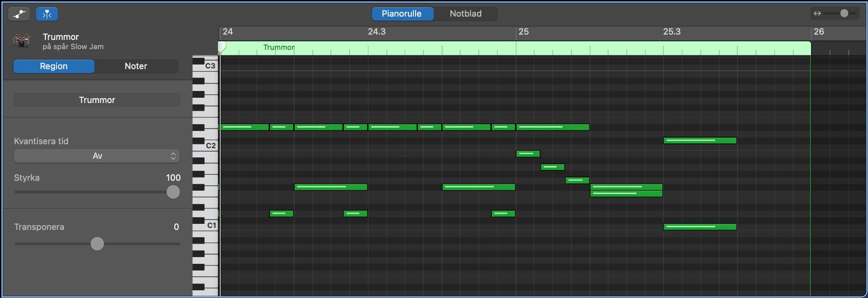Screen dimensions: 868x298
Task: Select the Noter inspector tab
Action: [x=136, y=66]
